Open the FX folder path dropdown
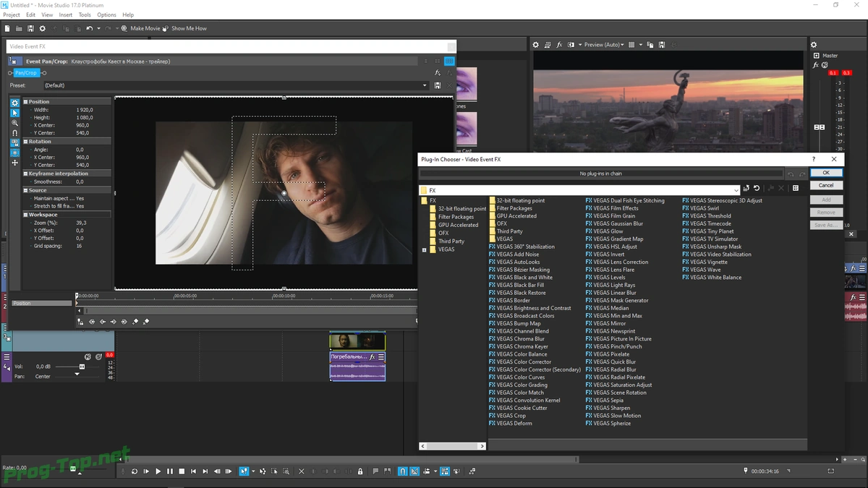The image size is (868, 488). (x=736, y=190)
